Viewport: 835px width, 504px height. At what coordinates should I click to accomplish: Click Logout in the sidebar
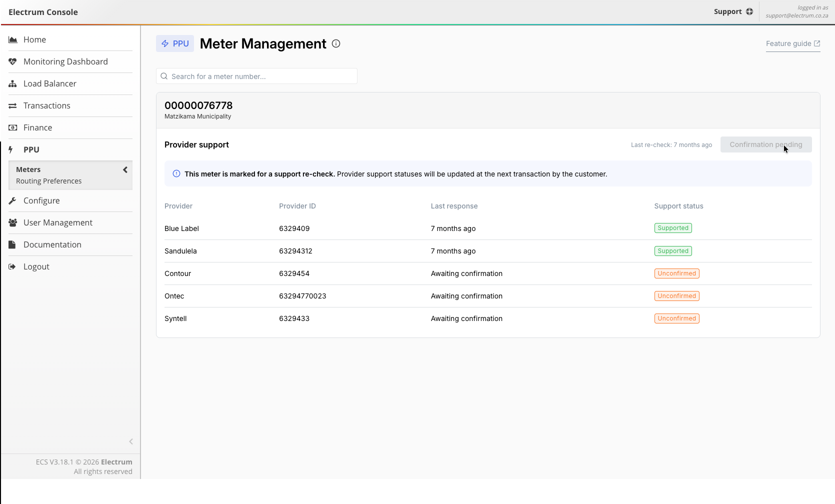(36, 266)
